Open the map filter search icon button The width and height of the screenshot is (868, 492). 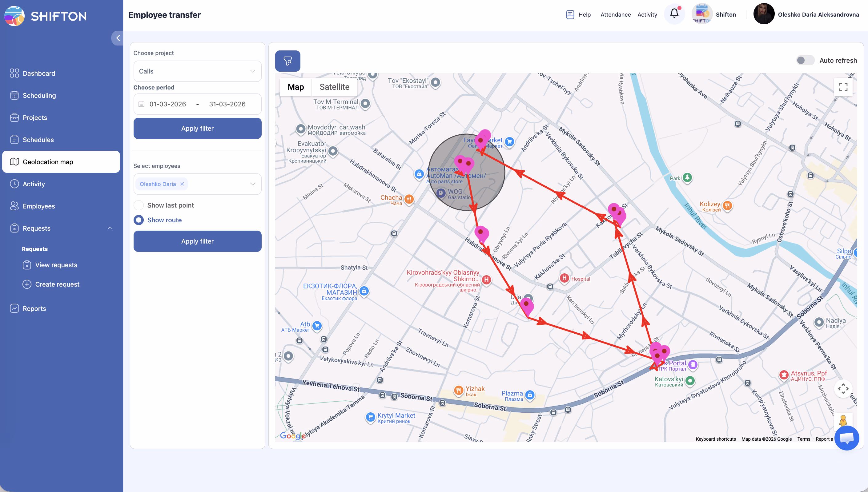coord(287,61)
